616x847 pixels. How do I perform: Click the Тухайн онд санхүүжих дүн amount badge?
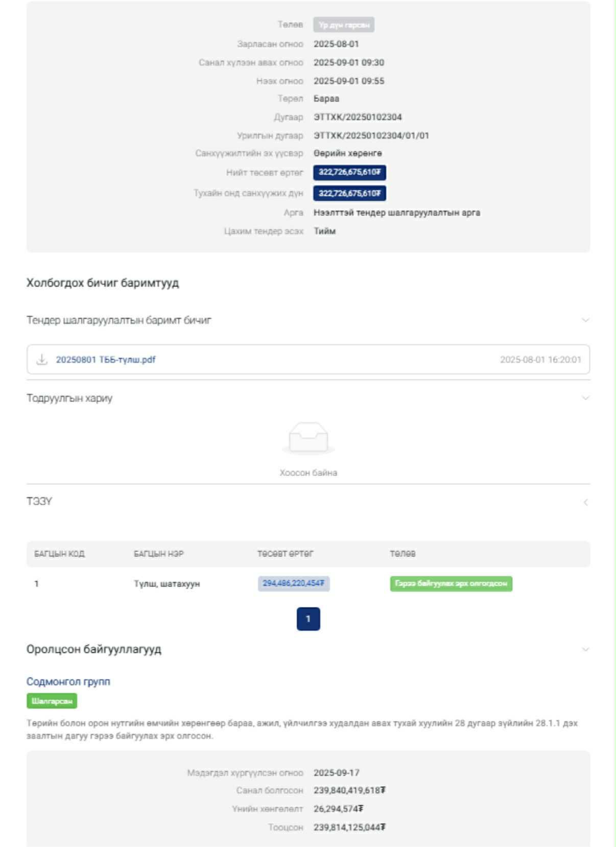[x=349, y=194]
